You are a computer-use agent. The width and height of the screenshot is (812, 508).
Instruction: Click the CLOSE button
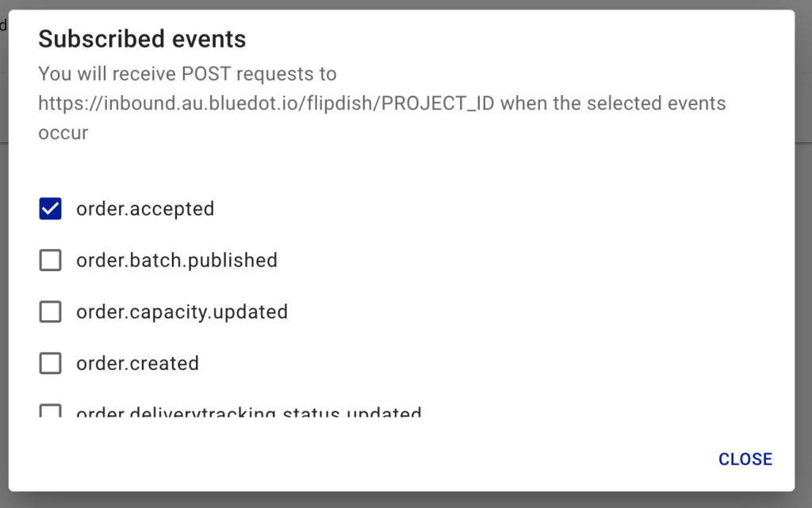(745, 459)
